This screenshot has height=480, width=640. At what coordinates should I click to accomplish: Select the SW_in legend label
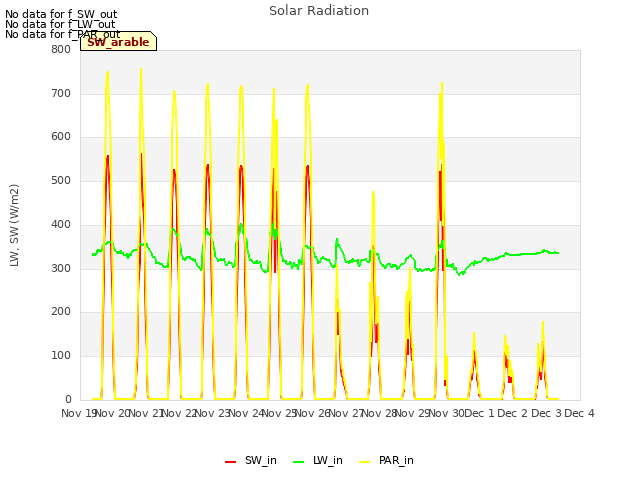click(x=260, y=460)
